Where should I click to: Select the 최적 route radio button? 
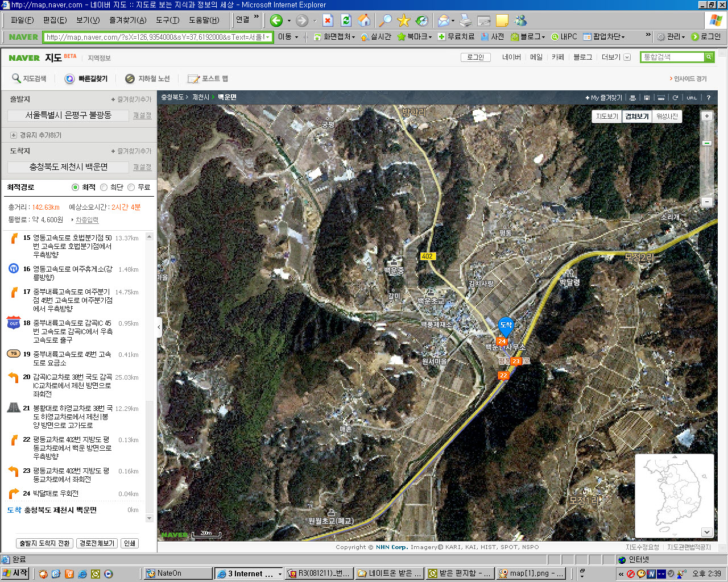point(75,188)
